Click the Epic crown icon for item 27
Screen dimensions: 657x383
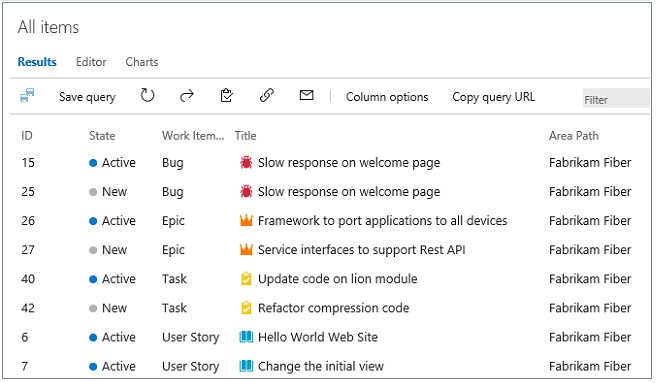(246, 250)
